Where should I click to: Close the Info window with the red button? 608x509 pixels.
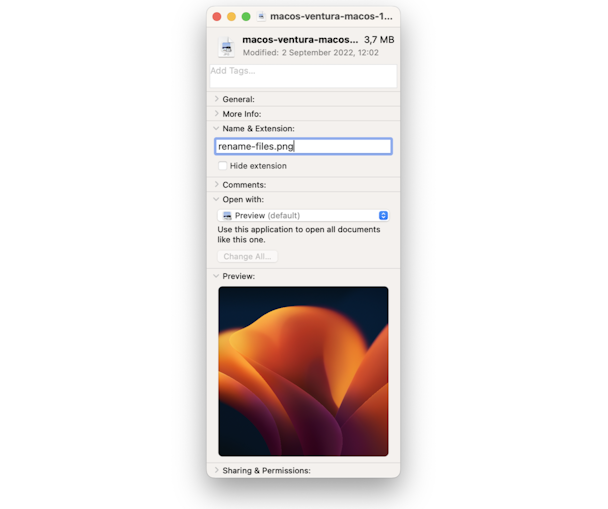(x=217, y=17)
